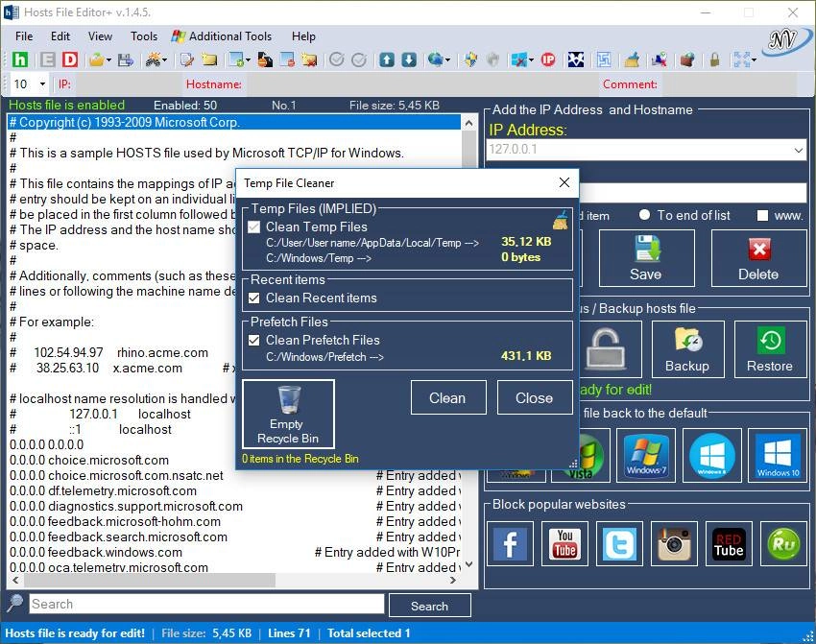Screen dimensions: 816x644
Task: Click the open padlock unlock icon
Action: (606, 348)
